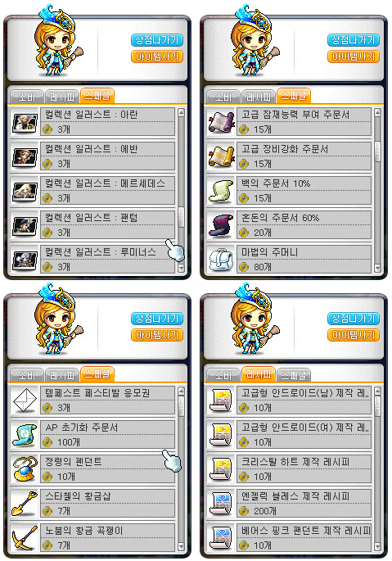The image size is (392, 561).
Task: Select the 고급 잠재능력 부여 주문서 scroll icon
Action: [x=221, y=122]
